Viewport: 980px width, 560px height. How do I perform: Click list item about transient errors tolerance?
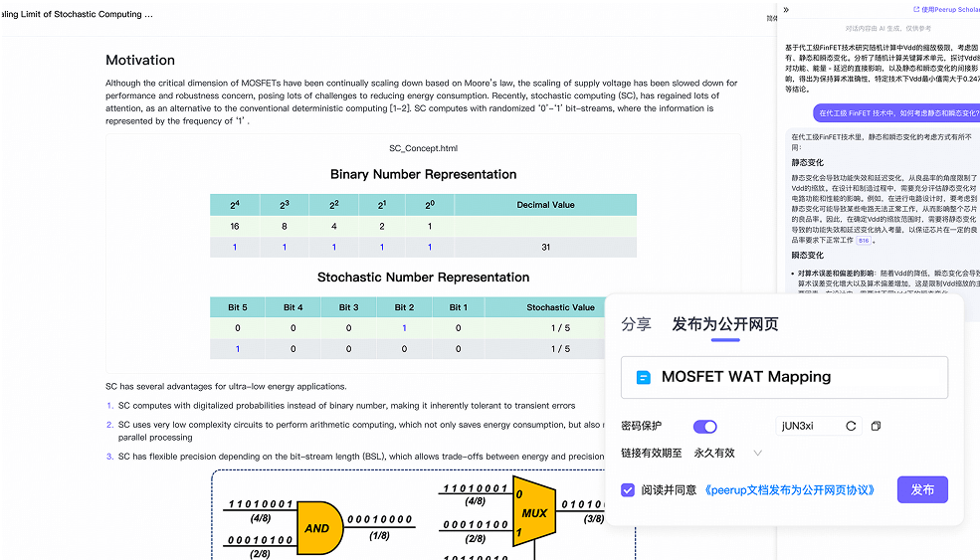[x=347, y=406]
